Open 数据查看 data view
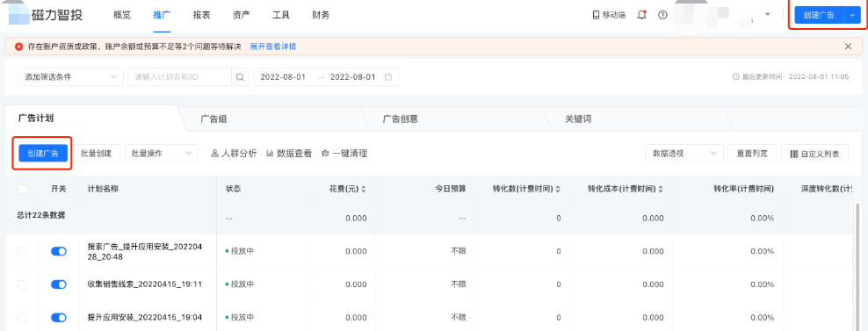Image resolution: width=868 pixels, height=331 pixels. [289, 154]
